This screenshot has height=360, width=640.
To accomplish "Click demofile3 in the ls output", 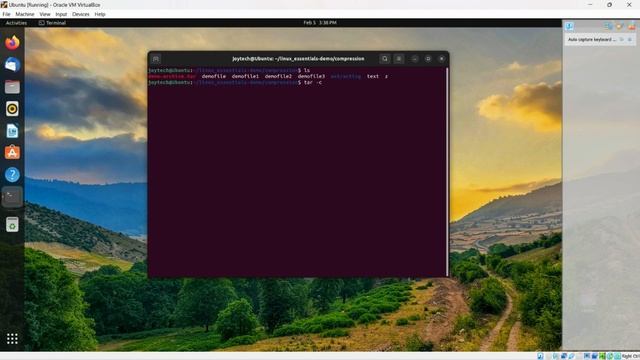I will point(311,76).
